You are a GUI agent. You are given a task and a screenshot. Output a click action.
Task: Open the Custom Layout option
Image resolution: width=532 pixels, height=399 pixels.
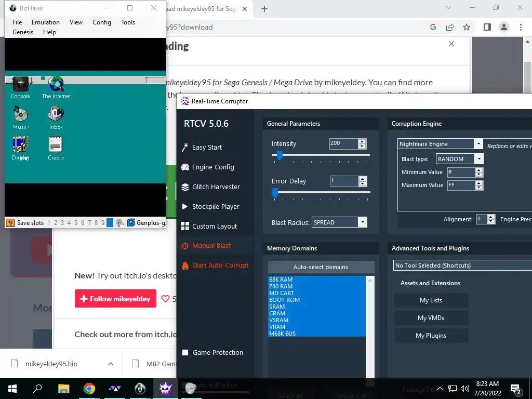pyautogui.click(x=209, y=226)
